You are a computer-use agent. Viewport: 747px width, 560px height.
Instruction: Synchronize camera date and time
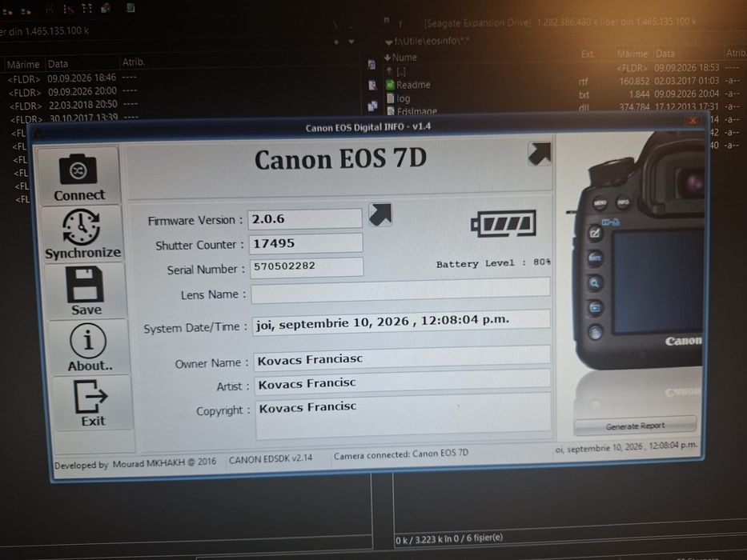coord(82,234)
